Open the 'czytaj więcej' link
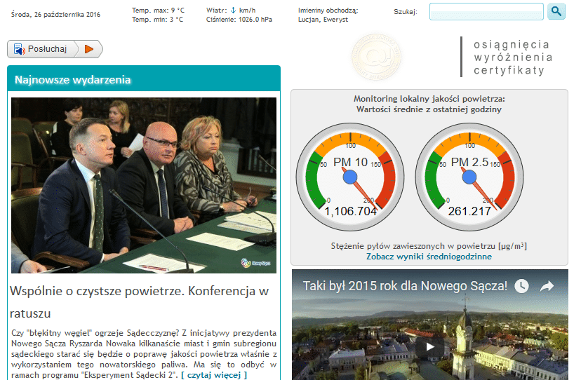Viewport: 588px width, 380px height. click(x=214, y=375)
